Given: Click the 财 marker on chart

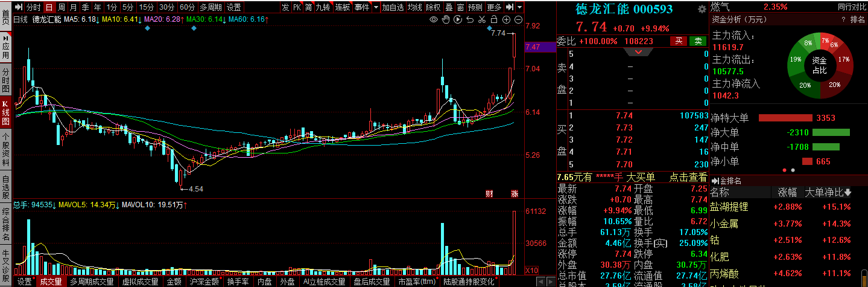Looking at the screenshot, I should 489,194.
